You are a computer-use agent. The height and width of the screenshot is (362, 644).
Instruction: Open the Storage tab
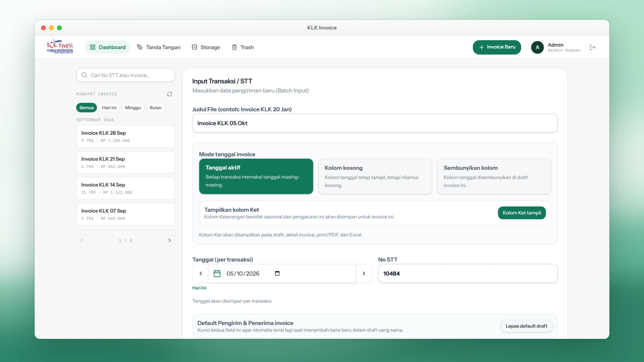click(206, 47)
